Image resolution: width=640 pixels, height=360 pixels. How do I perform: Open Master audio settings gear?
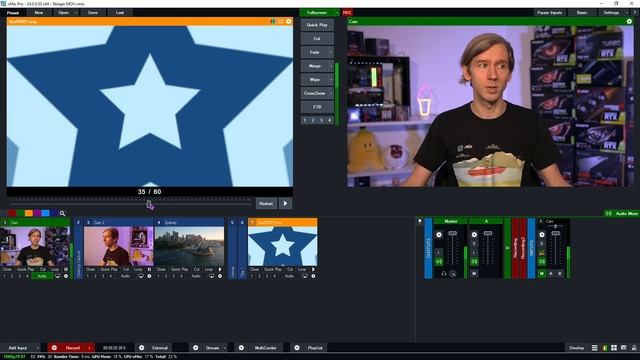click(439, 235)
